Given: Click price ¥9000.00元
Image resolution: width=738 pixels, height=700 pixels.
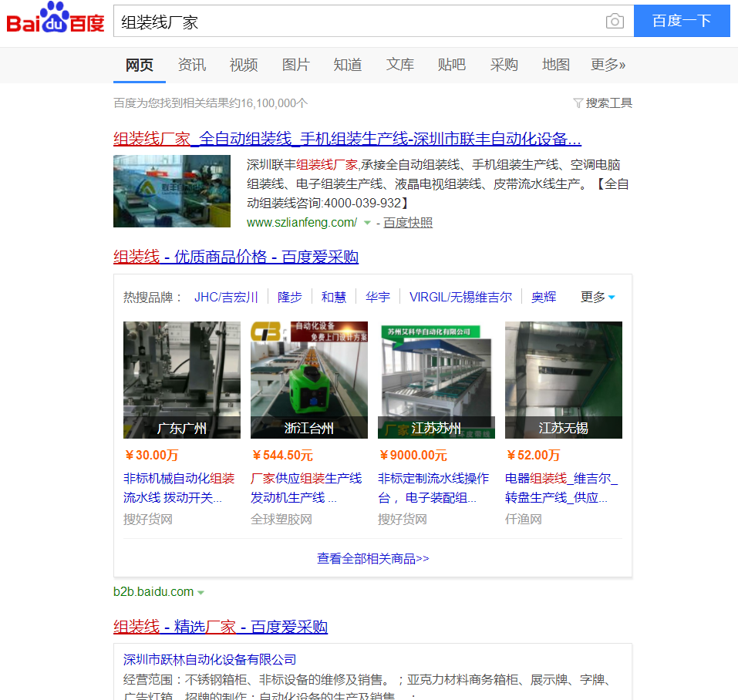Looking at the screenshot, I should (x=413, y=456).
